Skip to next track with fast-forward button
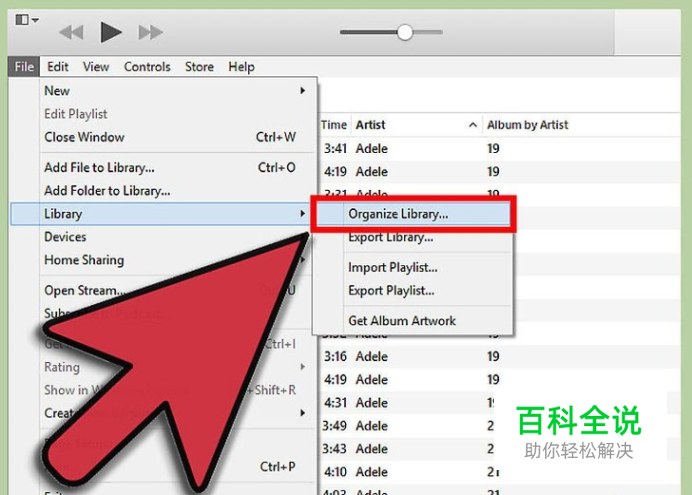The image size is (692, 495). 150,32
